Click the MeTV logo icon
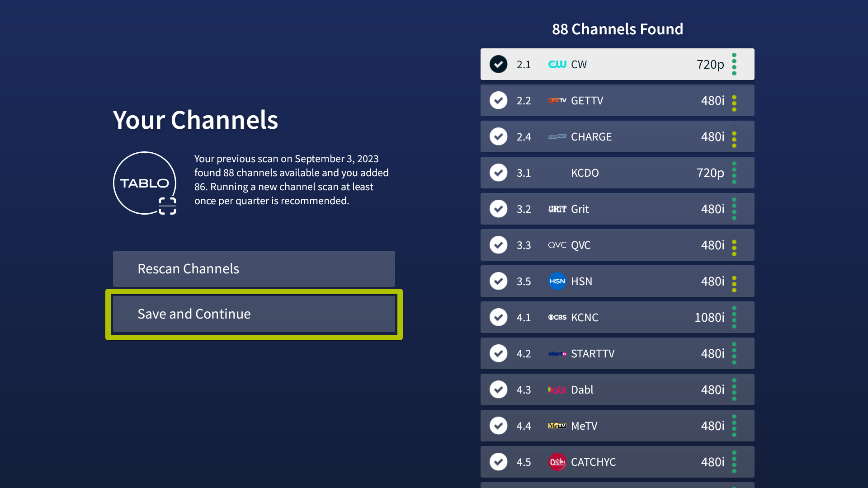Viewport: 868px width, 488px height. point(557,426)
